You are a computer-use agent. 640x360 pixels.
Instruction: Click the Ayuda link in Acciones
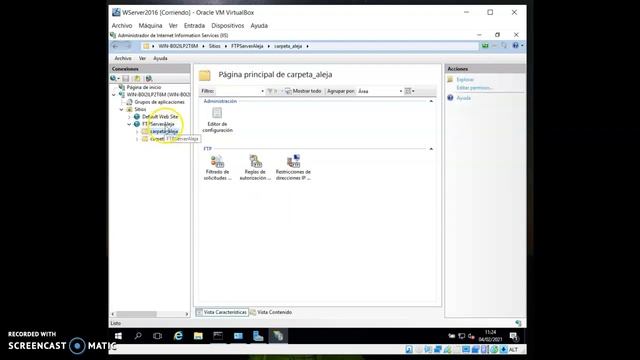coord(463,98)
